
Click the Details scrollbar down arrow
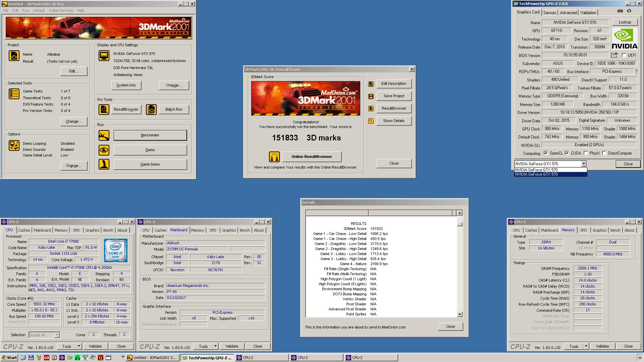(x=460, y=314)
